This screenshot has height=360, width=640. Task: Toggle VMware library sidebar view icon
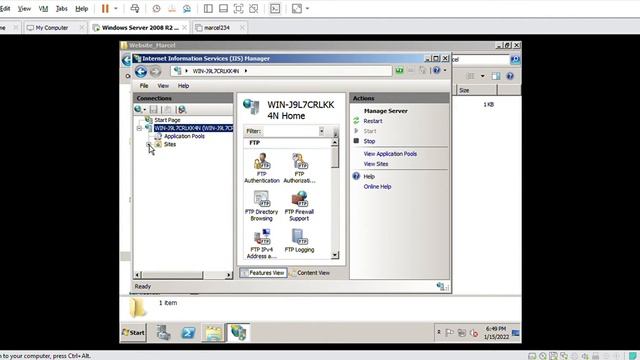(x=208, y=8)
